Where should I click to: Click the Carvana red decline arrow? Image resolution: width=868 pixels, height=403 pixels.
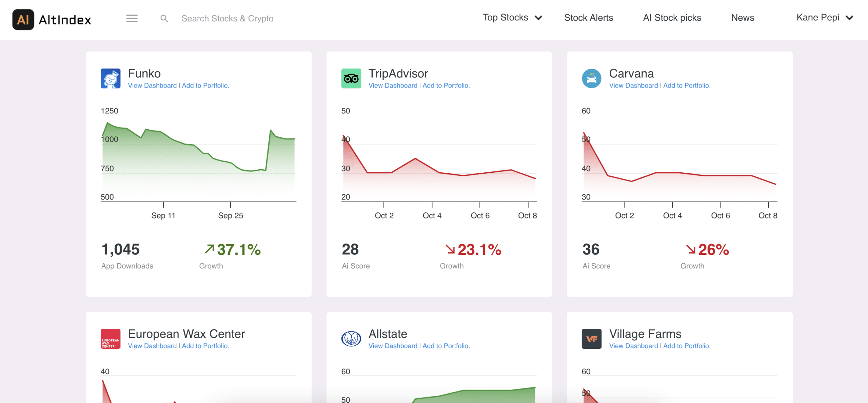coord(691,249)
